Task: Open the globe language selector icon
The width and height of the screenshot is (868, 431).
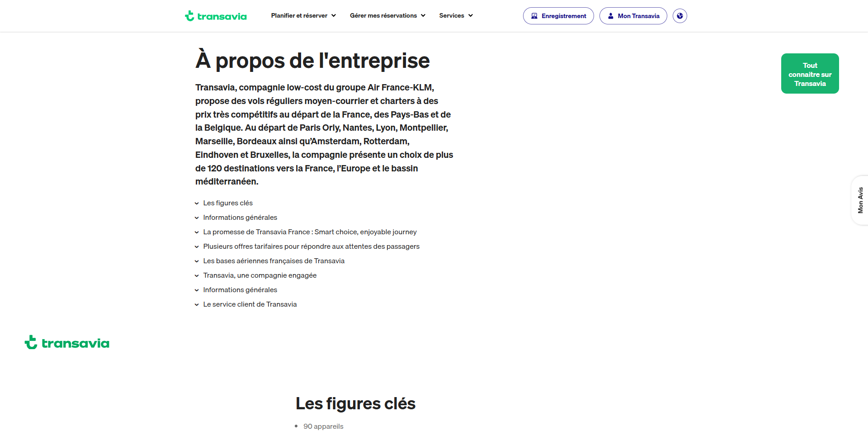Action: [x=680, y=16]
